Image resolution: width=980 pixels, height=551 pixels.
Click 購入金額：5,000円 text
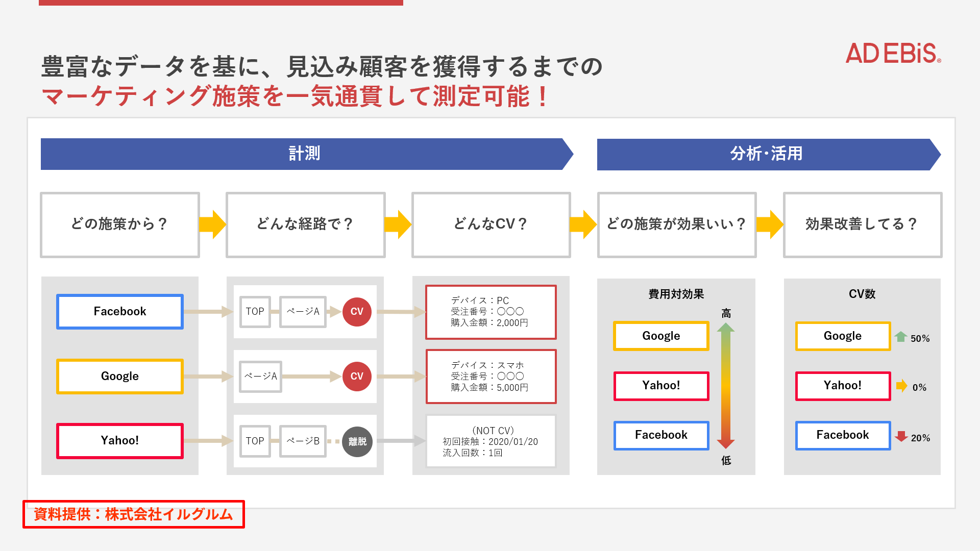pyautogui.click(x=489, y=388)
